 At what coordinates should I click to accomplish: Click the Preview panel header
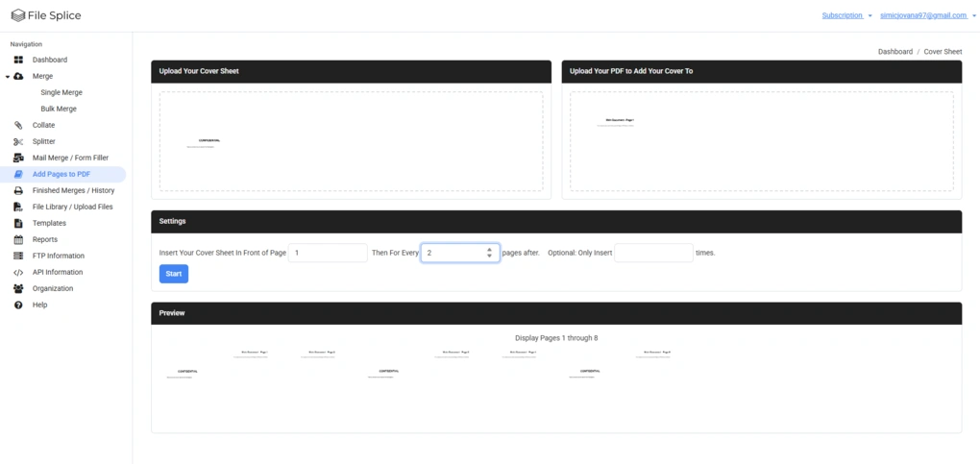(556, 313)
